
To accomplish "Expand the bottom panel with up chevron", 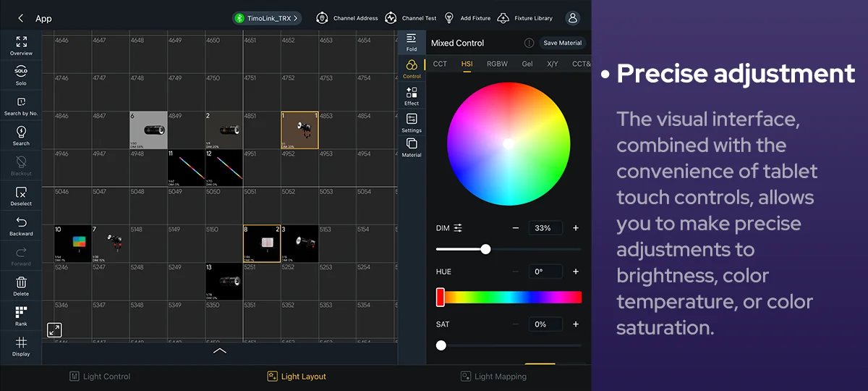I will 220,351.
